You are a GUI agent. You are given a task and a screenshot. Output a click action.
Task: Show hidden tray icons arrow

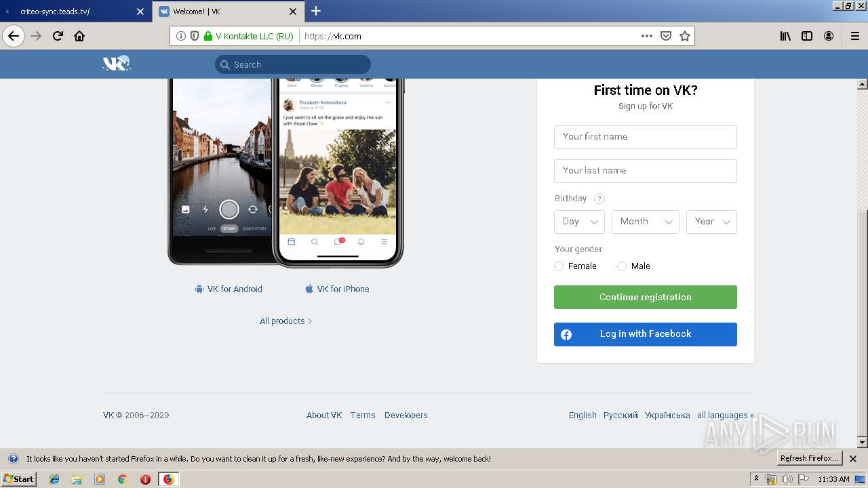(x=756, y=479)
